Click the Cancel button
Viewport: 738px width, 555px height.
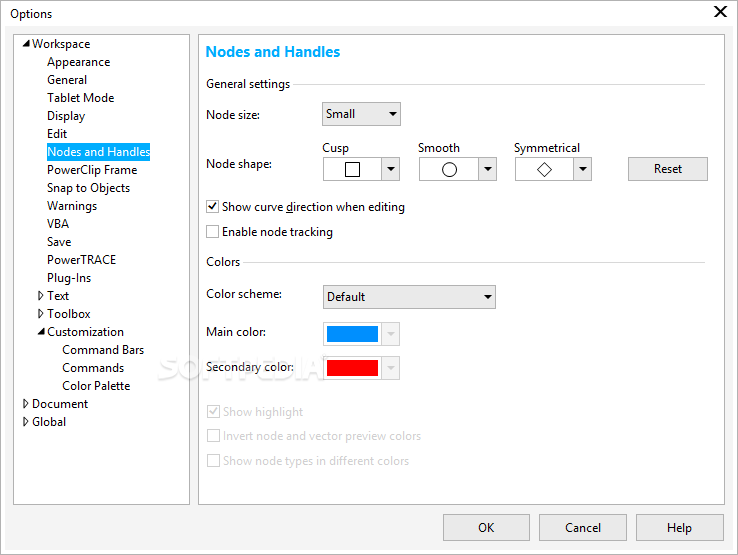(x=583, y=528)
